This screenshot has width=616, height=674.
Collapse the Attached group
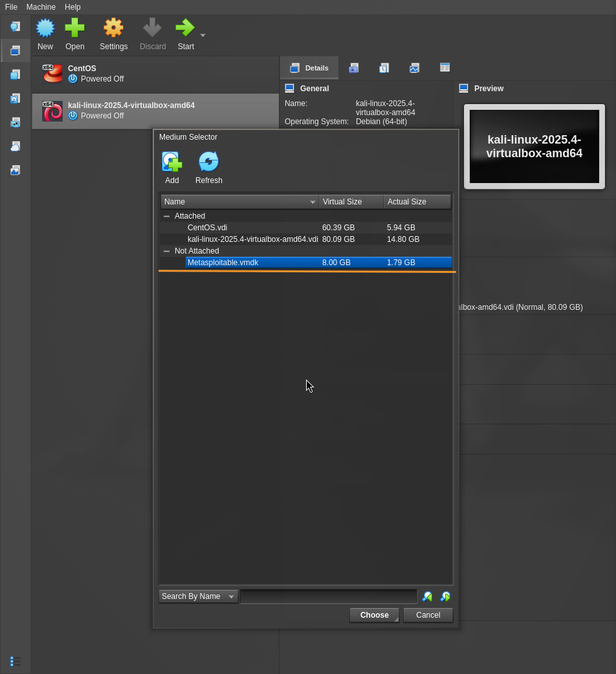(x=166, y=216)
